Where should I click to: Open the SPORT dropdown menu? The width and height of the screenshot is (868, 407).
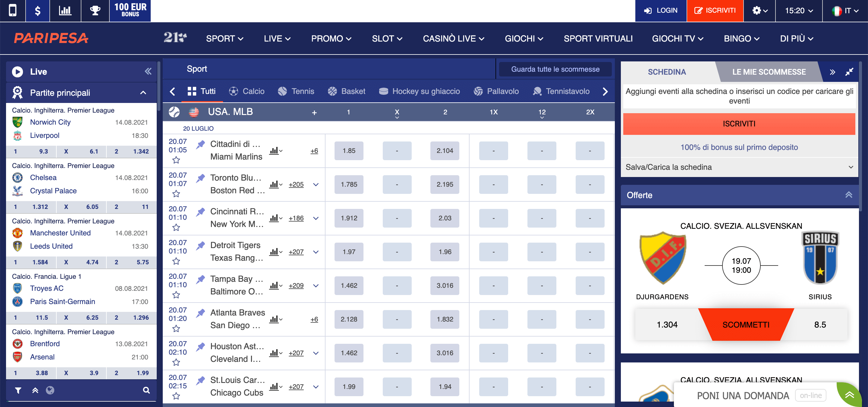pos(225,38)
